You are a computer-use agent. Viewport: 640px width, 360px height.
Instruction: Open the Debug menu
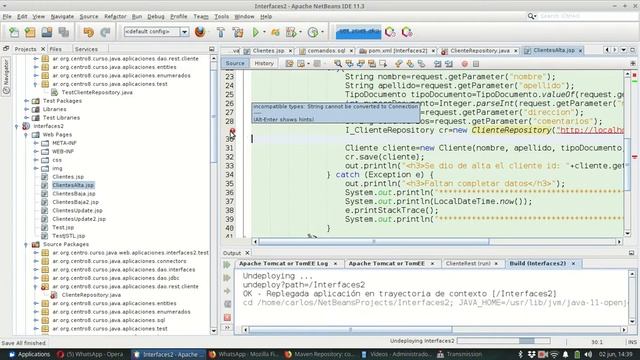(x=156, y=17)
